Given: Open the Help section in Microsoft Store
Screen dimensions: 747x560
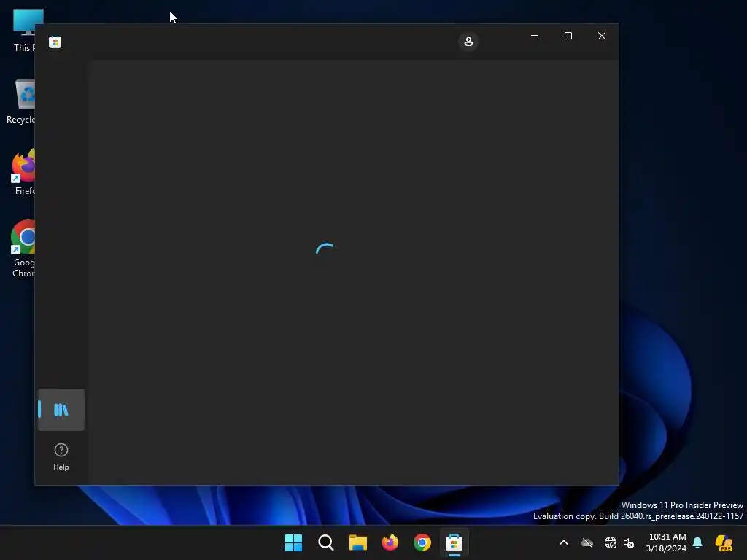Looking at the screenshot, I should tap(61, 456).
